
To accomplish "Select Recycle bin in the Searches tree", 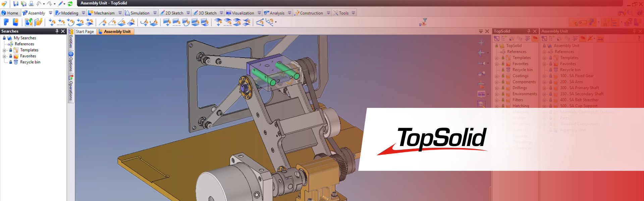I will point(30,62).
